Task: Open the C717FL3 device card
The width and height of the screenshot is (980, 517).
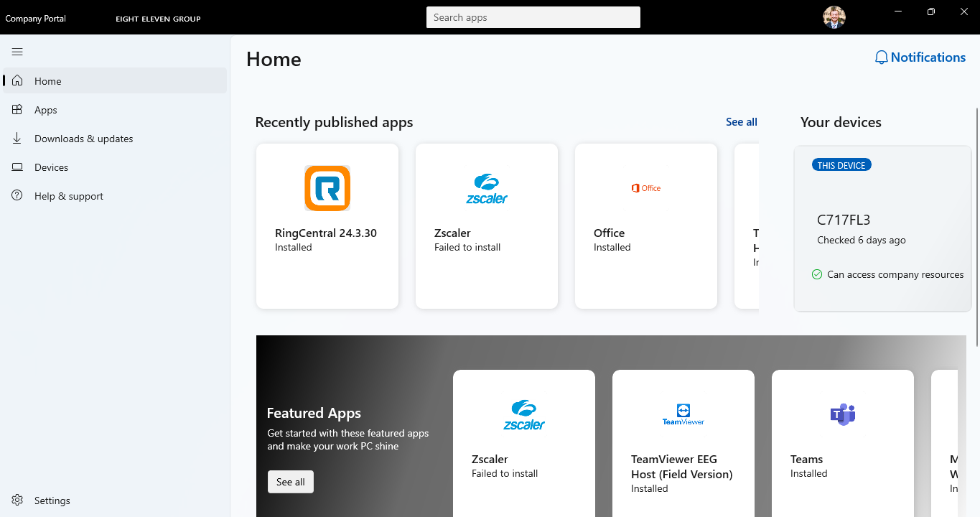Action: [882, 228]
